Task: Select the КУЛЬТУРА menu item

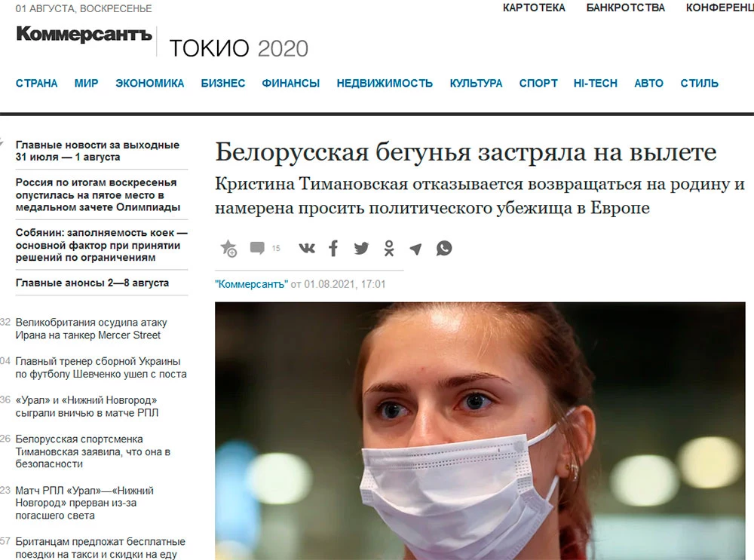Action: (x=476, y=83)
